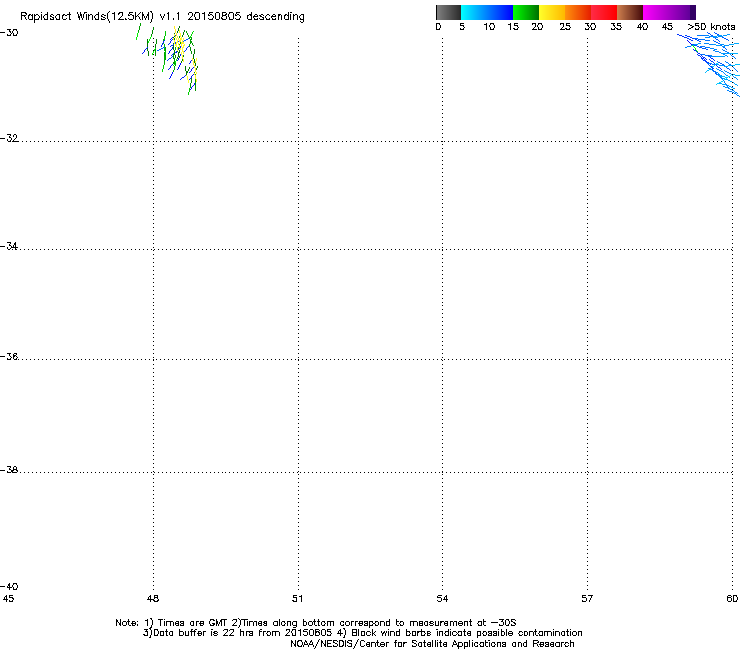Click the longitude label 45

[8, 599]
